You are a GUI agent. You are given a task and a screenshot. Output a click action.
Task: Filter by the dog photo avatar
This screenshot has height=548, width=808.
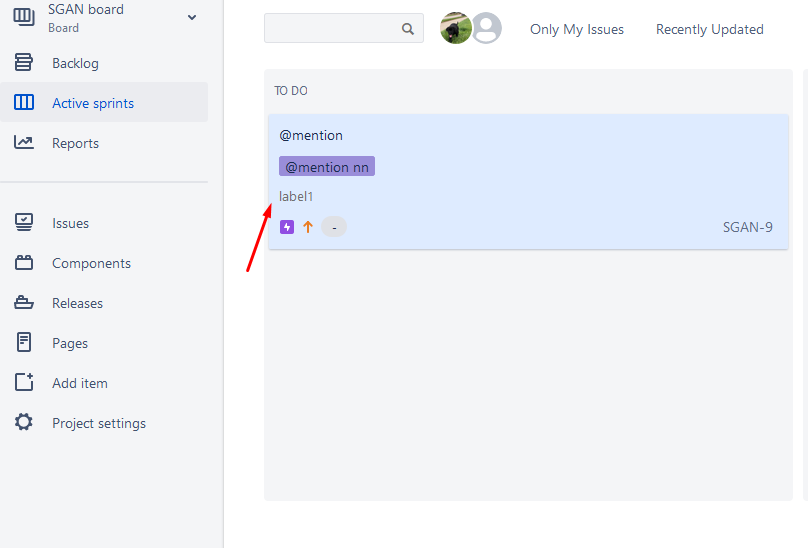coord(456,28)
